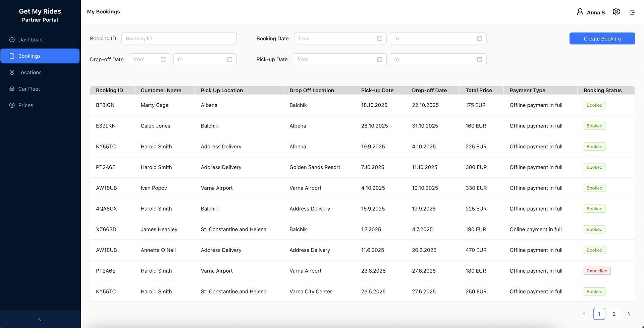Click Booked tag in James Headley row
This screenshot has height=328, width=644.
(594, 230)
